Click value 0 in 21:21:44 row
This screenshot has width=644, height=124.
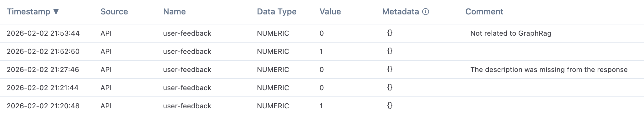point(322,88)
